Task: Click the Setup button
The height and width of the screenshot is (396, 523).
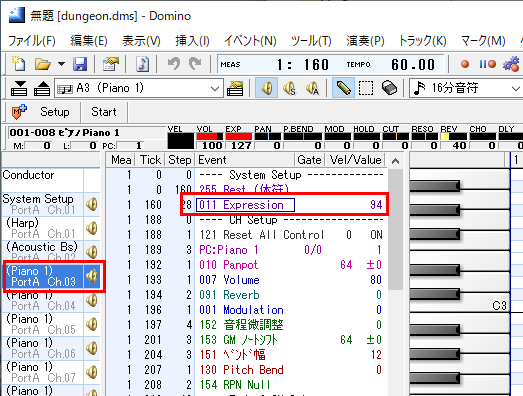Action: click(55, 112)
